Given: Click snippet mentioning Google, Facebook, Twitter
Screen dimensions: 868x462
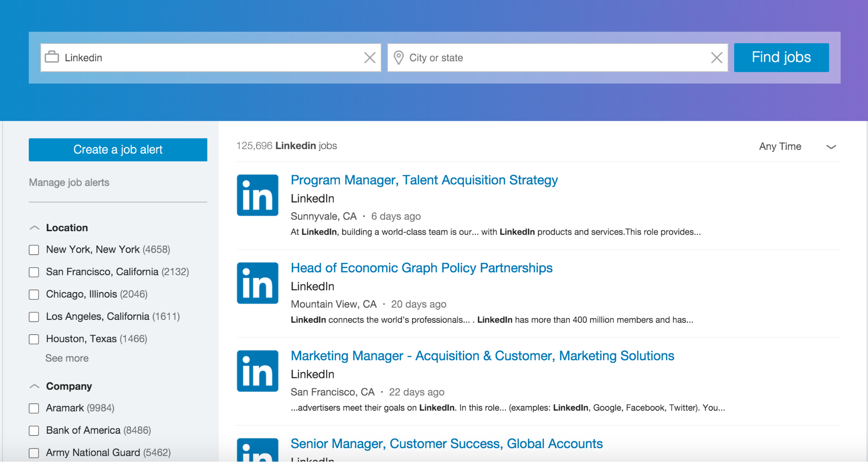Looking at the screenshot, I should (508, 408).
